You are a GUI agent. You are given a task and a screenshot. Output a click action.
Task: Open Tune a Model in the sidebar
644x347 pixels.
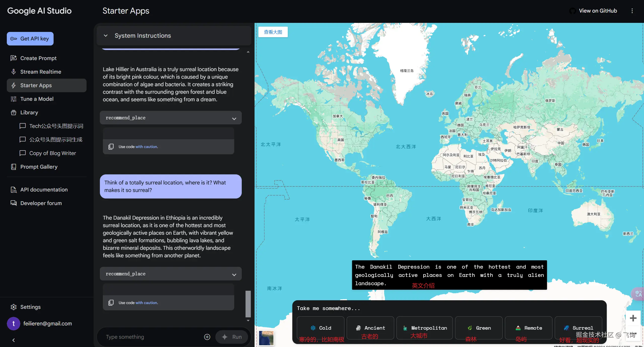[x=37, y=99]
